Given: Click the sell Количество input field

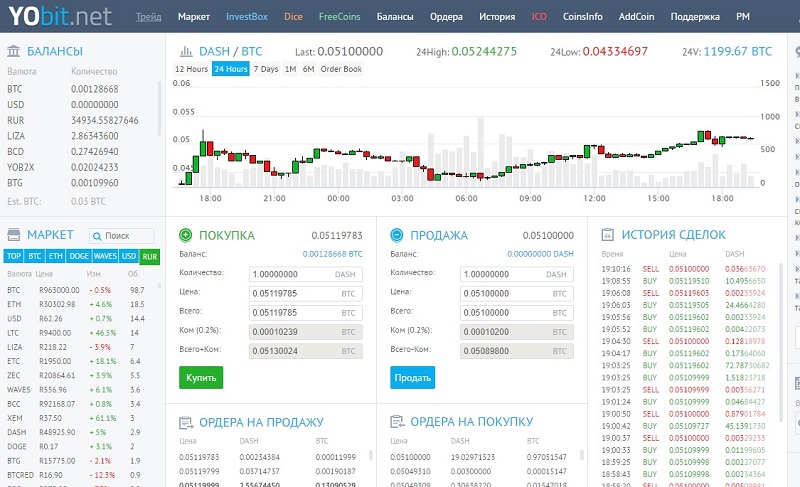Looking at the screenshot, I should pos(517,274).
